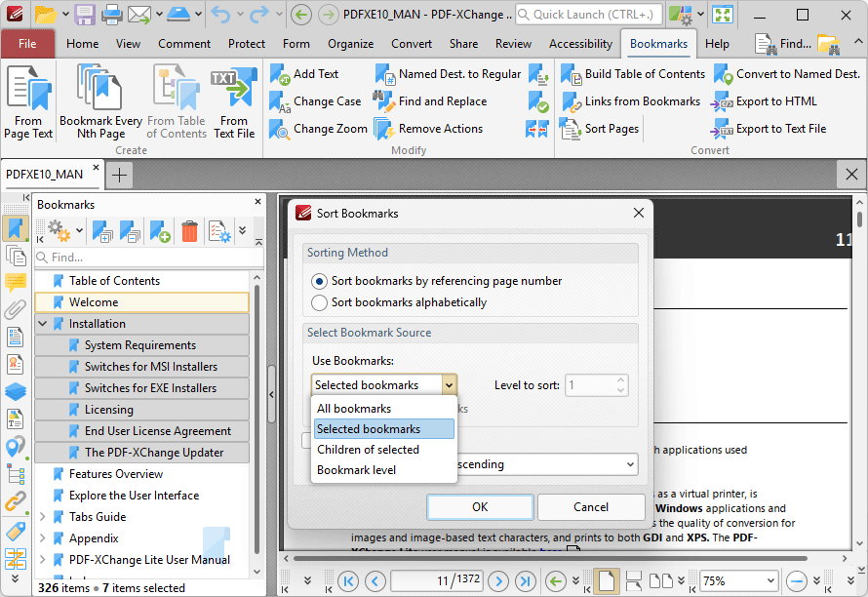Choose Selected bookmarks from list

click(384, 429)
